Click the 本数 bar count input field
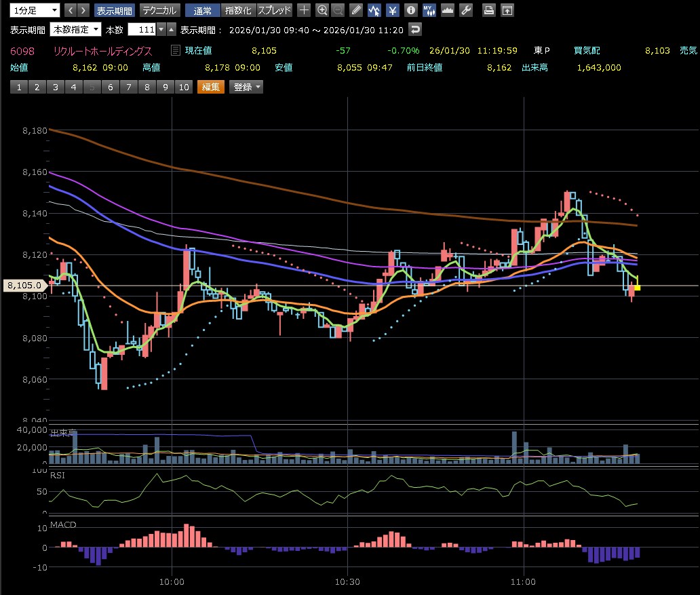Viewport: 700px width, 595px height. 142,29
